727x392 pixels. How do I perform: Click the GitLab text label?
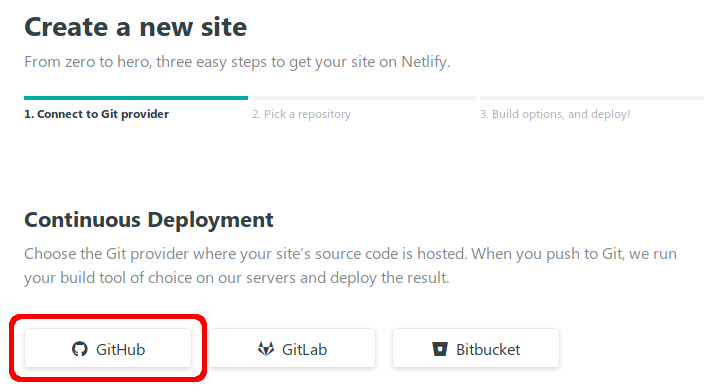pos(304,349)
